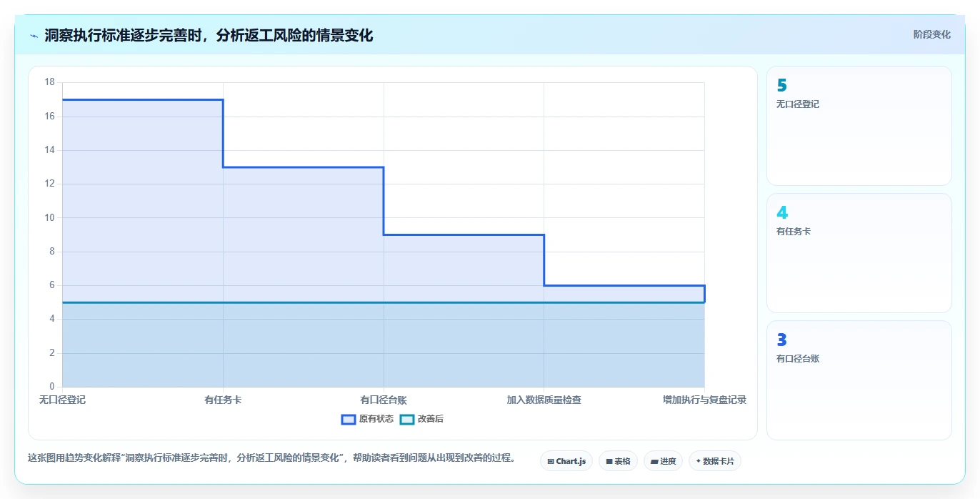Open the 有口径台账 data card
The image size is (980, 499).
click(x=859, y=380)
